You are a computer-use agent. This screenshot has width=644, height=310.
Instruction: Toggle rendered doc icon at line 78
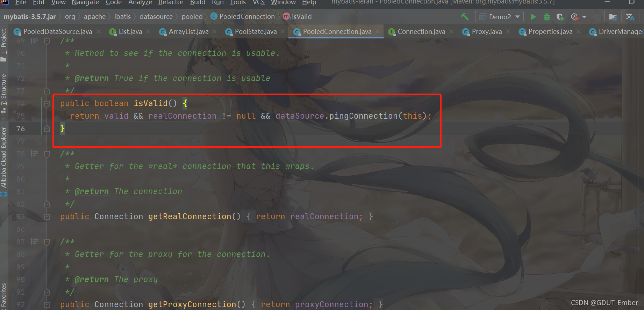pyautogui.click(x=34, y=154)
